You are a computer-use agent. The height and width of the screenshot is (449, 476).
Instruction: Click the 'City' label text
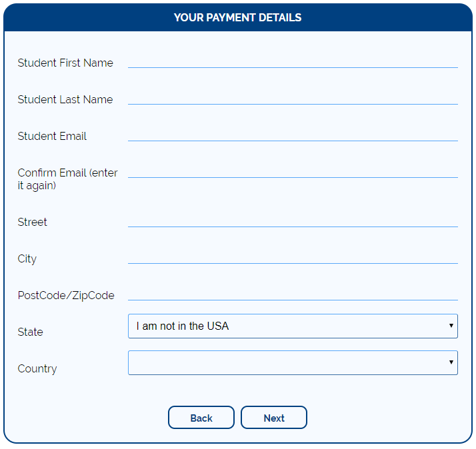click(x=27, y=259)
